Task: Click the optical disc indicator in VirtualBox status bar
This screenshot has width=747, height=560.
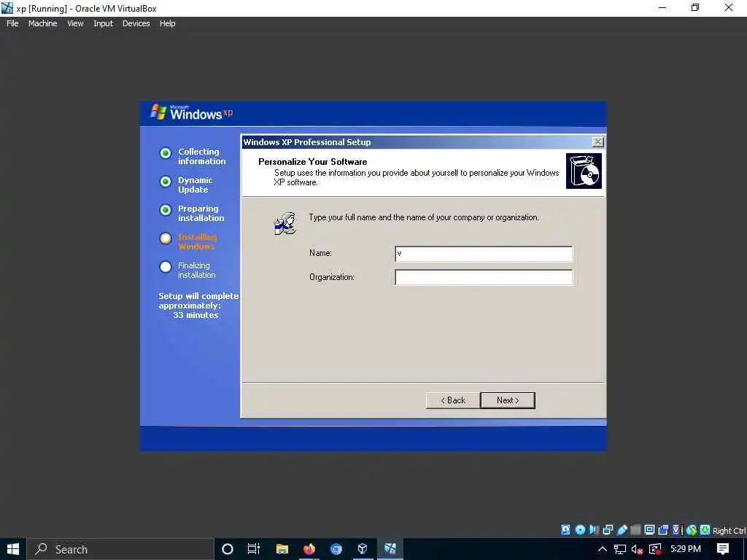Action: (x=580, y=529)
